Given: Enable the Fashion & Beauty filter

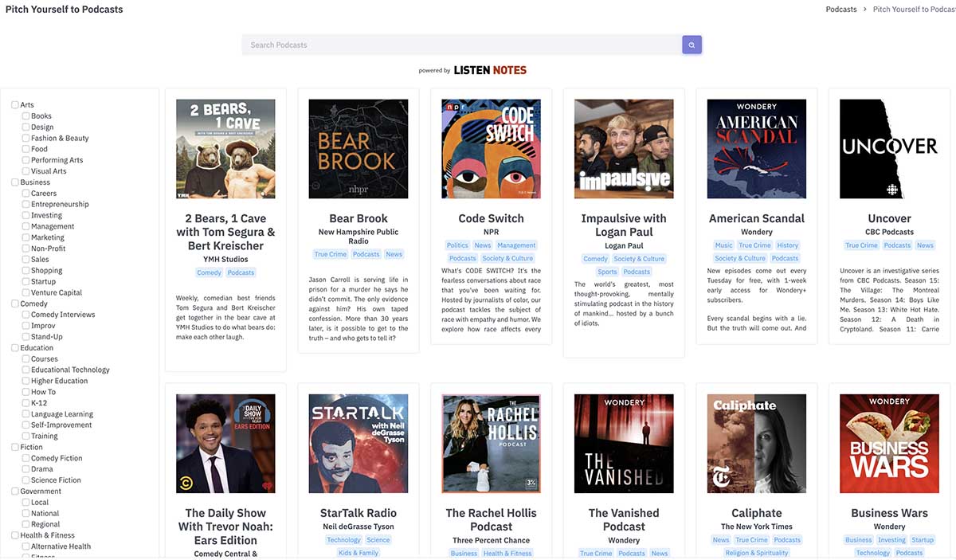Looking at the screenshot, I should (26, 138).
